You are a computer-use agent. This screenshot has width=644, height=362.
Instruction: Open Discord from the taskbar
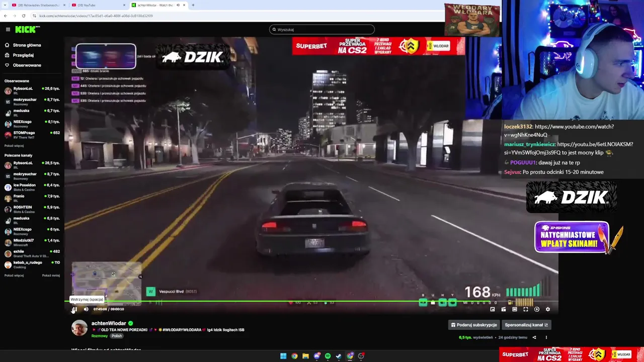[x=317, y=356]
